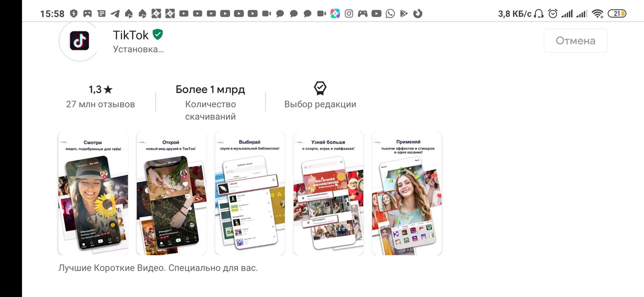Tap the Play Store notification icon
The height and width of the screenshot is (297, 644).
(x=404, y=13)
